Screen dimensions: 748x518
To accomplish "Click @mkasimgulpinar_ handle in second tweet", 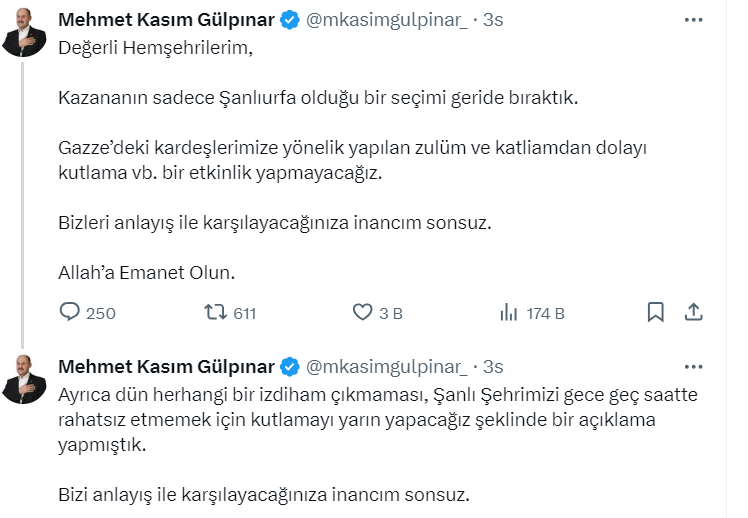I will [386, 365].
